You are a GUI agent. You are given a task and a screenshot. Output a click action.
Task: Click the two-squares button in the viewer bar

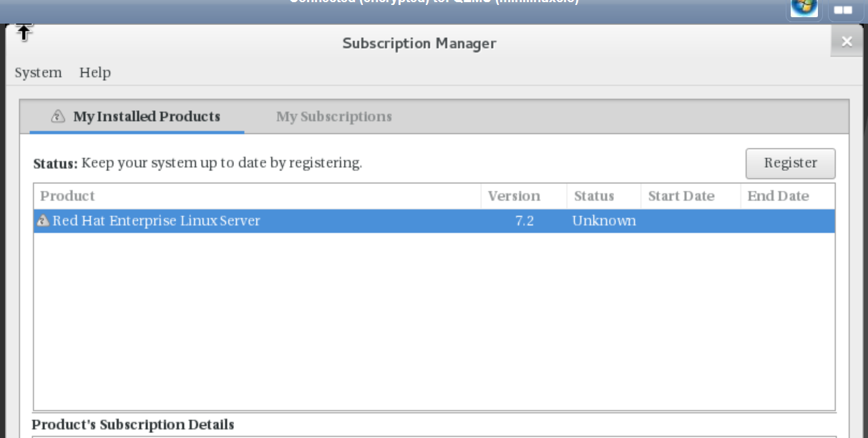coord(843,9)
